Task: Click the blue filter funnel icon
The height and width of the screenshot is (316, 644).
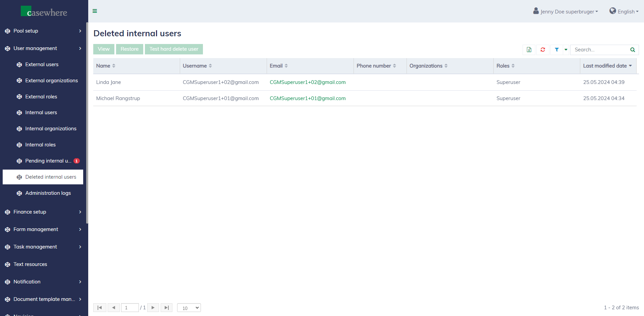Action: coord(557,50)
